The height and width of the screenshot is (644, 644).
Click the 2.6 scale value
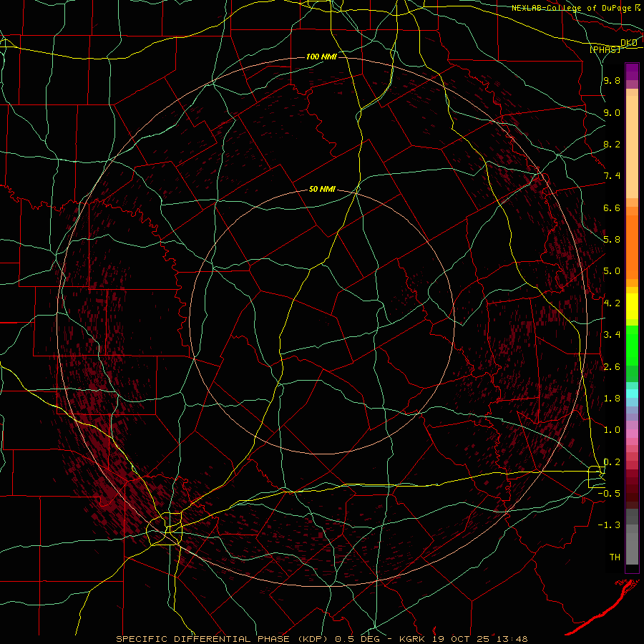612,367
